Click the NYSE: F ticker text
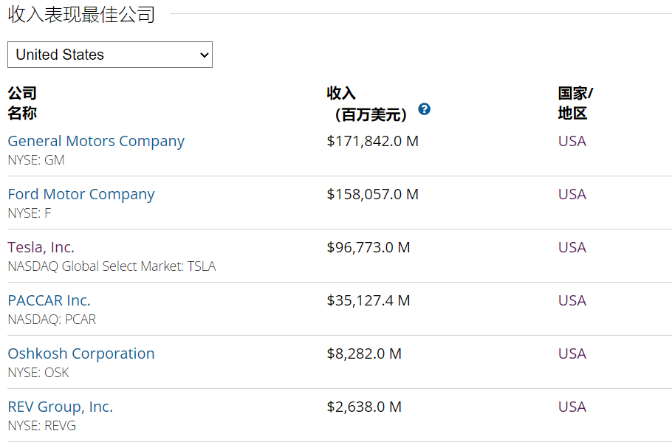The height and width of the screenshot is (445, 672). coord(29,213)
